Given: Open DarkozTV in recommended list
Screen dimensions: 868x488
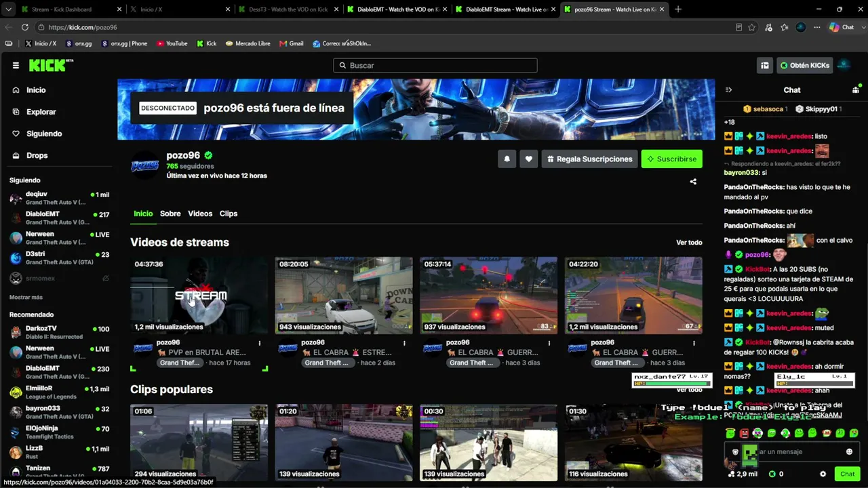Looking at the screenshot, I should pyautogui.click(x=60, y=332).
